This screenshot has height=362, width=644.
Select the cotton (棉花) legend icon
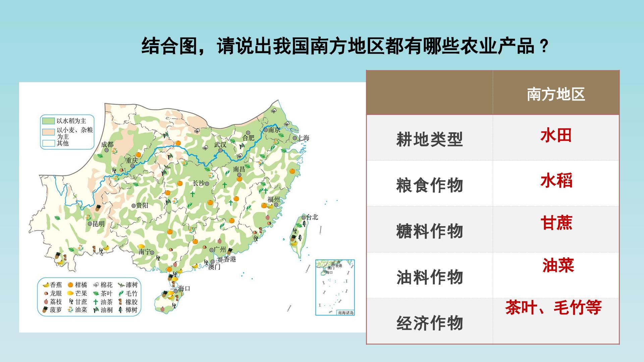pyautogui.click(x=96, y=285)
